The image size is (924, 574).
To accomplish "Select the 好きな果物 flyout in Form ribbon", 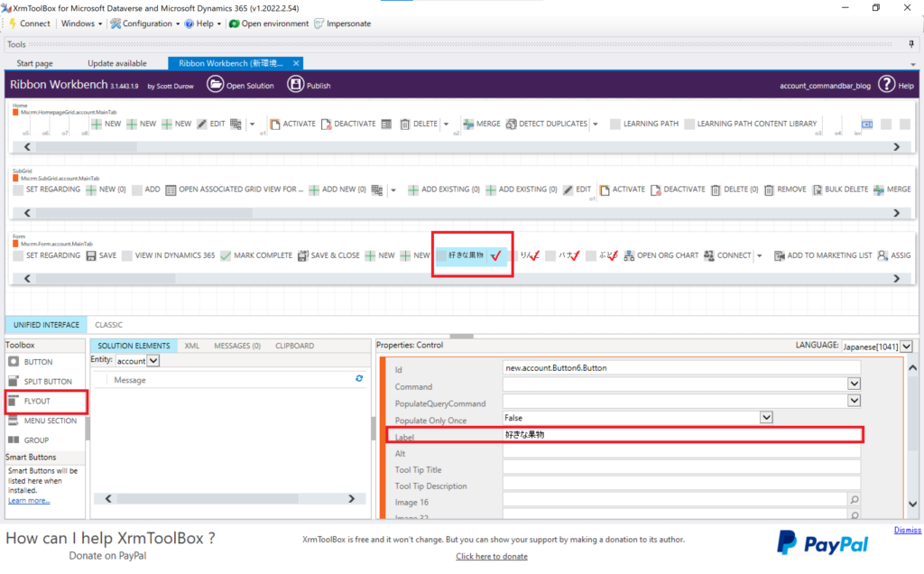I will (471, 255).
